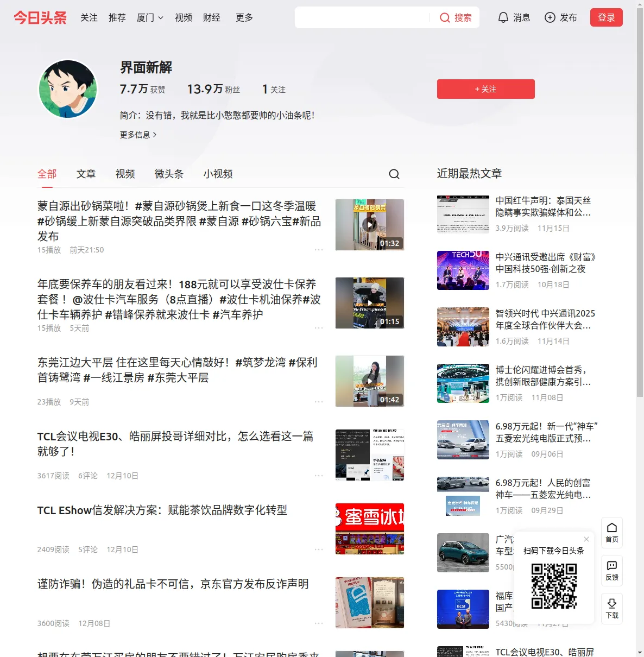
Task: Click the green car hot article thumbnail
Action: pyautogui.click(x=463, y=553)
